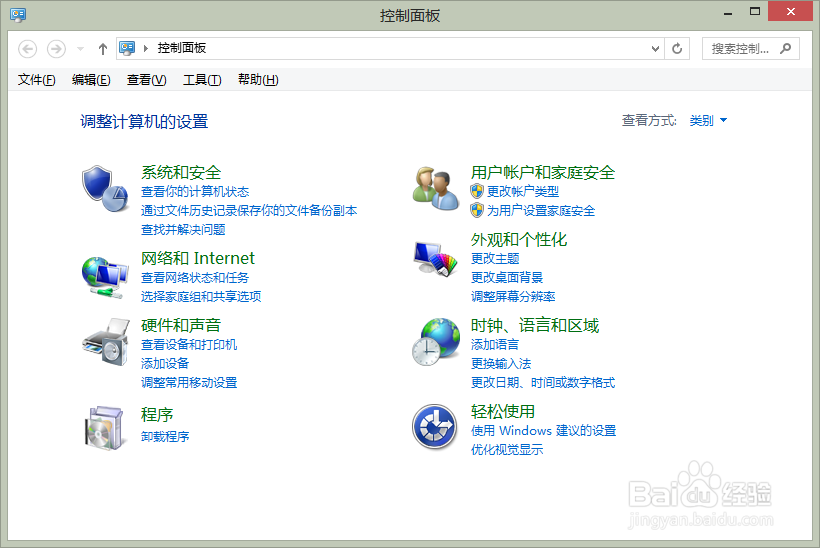Open 外观和个性化 heading

click(x=519, y=239)
